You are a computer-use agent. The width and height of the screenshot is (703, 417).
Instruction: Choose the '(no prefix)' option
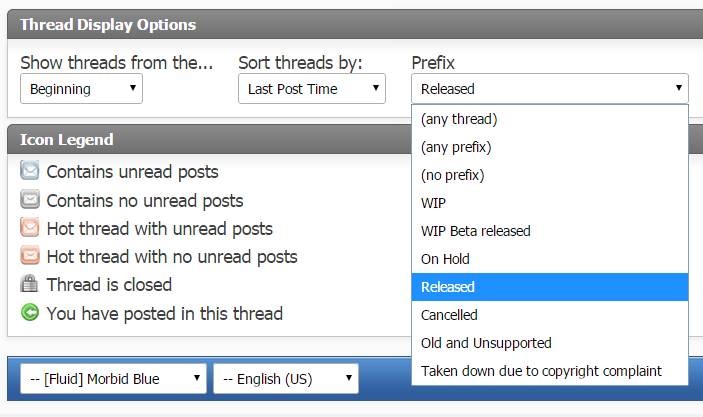click(452, 175)
